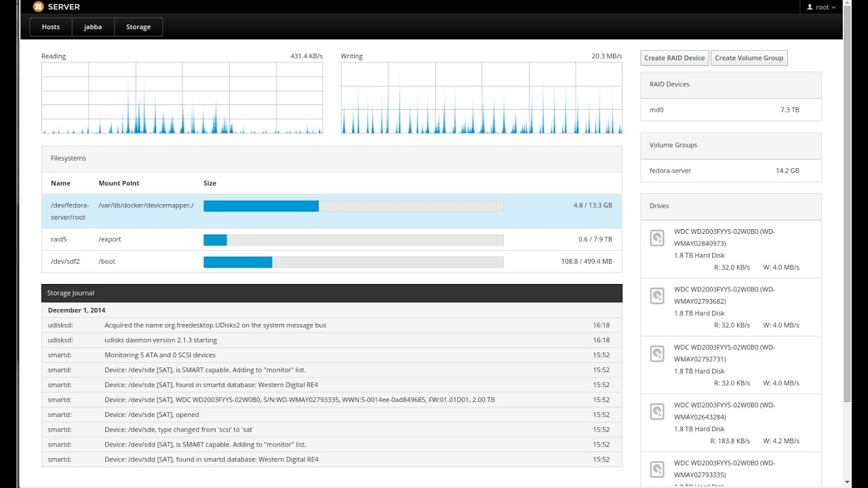Screen dimensions: 868x488
Task: Open drive WDC WD2003FYYS WD-WMAY02792731
Action: tap(731, 365)
